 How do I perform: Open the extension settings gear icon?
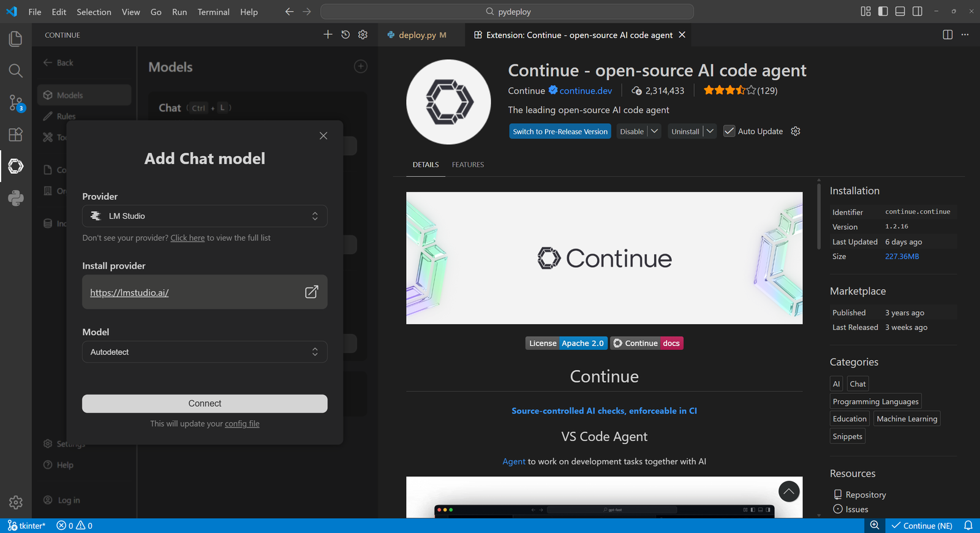click(796, 131)
